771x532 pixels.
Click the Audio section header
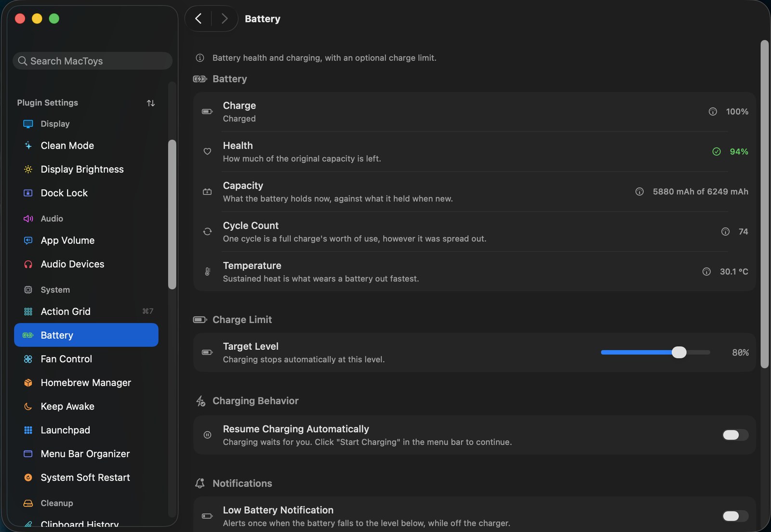pyautogui.click(x=52, y=219)
